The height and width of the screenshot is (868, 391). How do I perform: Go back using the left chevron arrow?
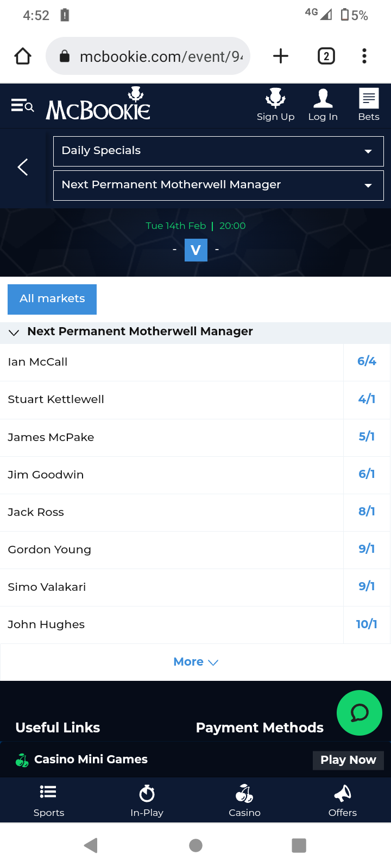[x=23, y=167]
